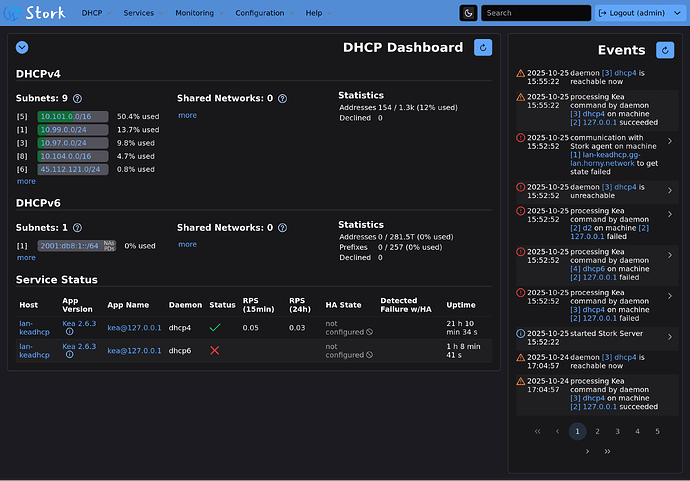The image size is (690, 481).
Task: Click error icon of dhcp4 unreachable event
Action: 521,187
